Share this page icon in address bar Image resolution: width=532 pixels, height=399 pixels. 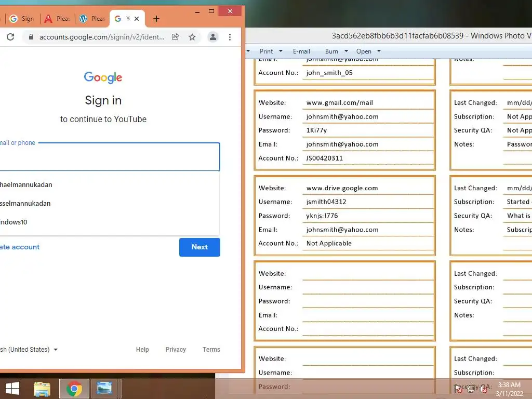176,37
